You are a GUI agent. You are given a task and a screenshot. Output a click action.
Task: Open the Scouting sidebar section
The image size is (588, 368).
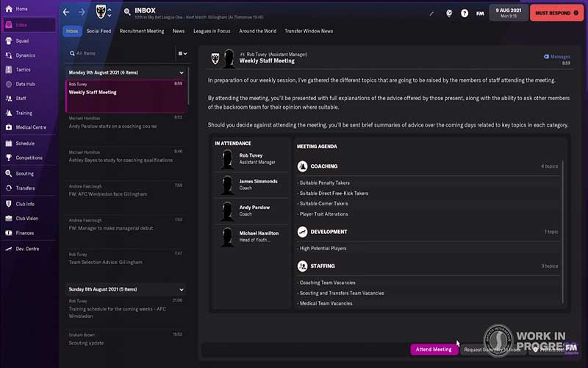point(24,174)
